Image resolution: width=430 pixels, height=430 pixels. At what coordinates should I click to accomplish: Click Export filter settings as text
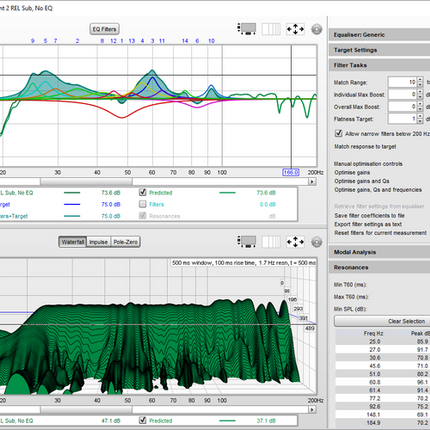click(x=368, y=224)
